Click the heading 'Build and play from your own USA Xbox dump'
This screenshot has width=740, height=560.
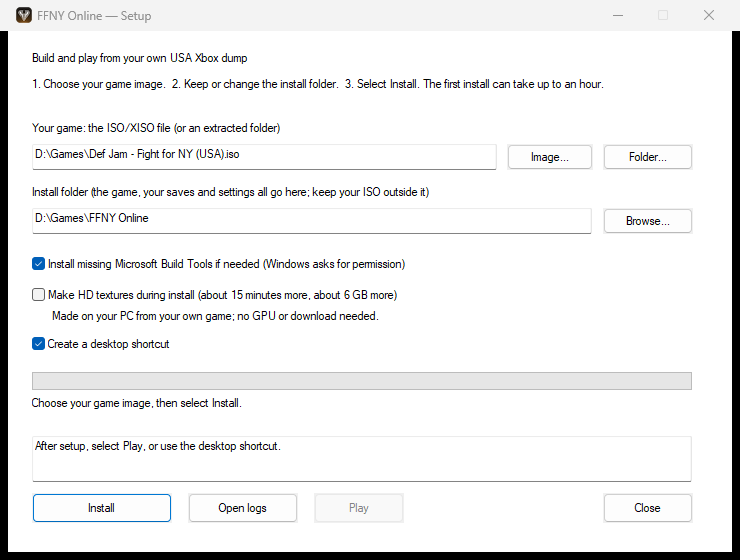click(x=140, y=58)
